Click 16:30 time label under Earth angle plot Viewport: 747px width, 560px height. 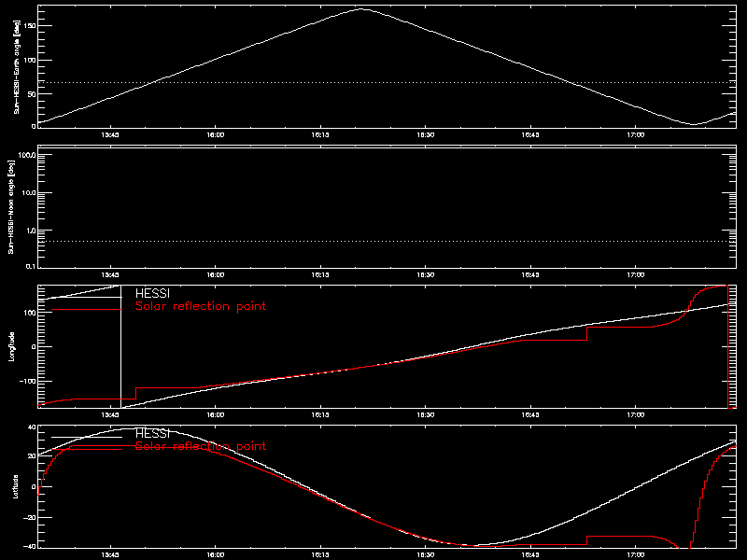[426, 135]
